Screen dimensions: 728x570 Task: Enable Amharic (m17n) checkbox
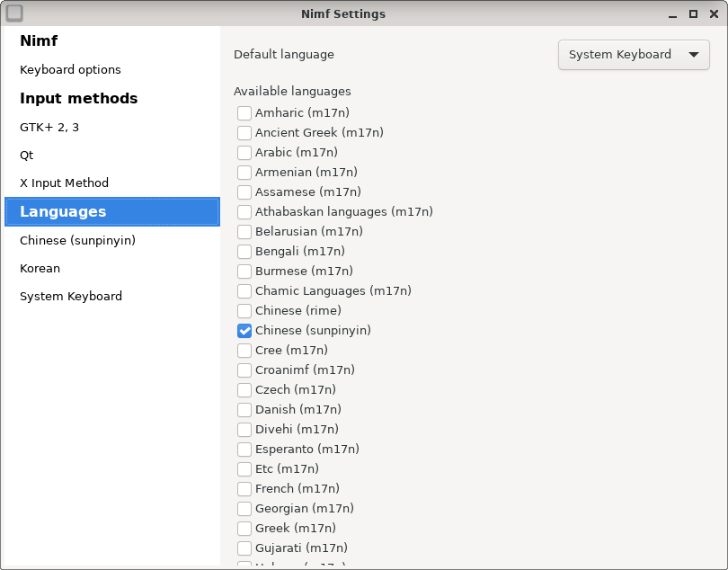[244, 113]
